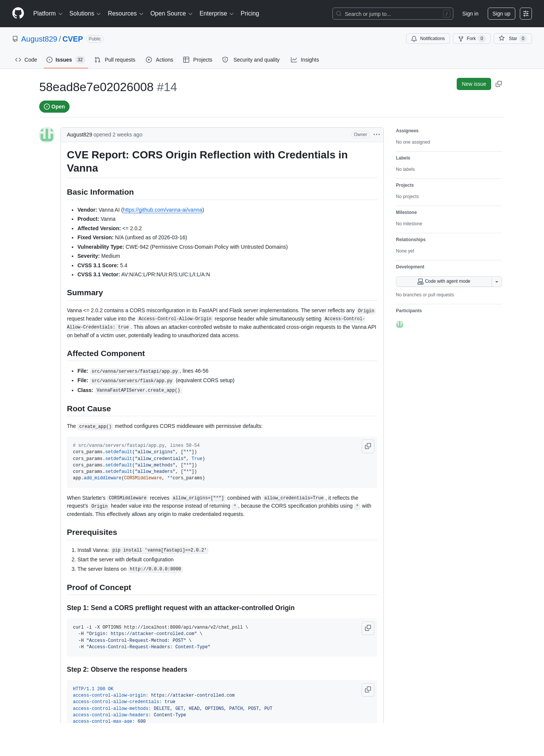Open the Code with agent mode dropdown arrow

click(x=497, y=282)
